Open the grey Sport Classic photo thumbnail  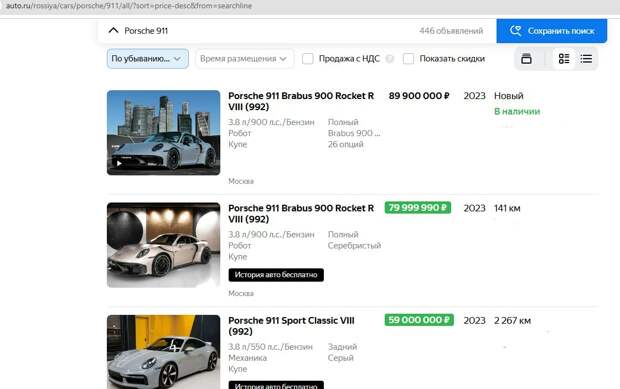click(163, 352)
